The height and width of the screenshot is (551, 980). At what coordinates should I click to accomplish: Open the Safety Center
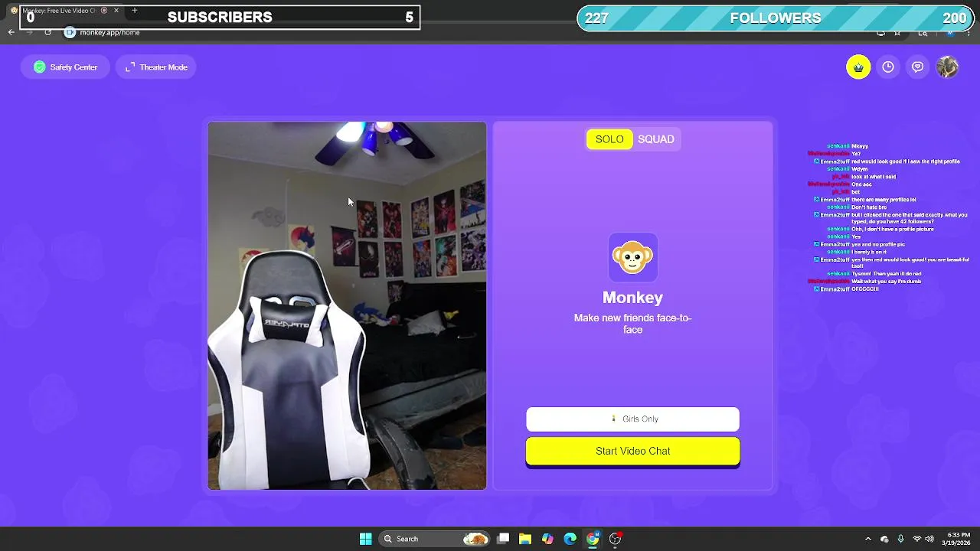pos(65,67)
